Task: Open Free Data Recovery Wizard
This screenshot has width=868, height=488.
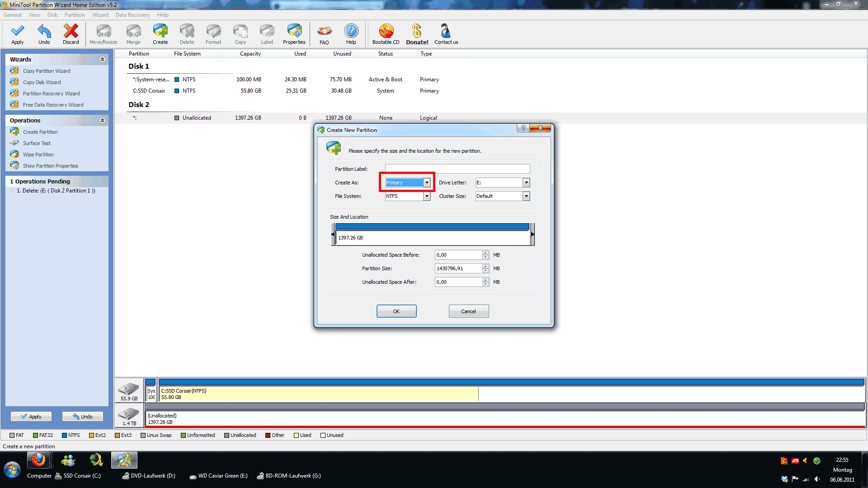Action: tap(53, 105)
